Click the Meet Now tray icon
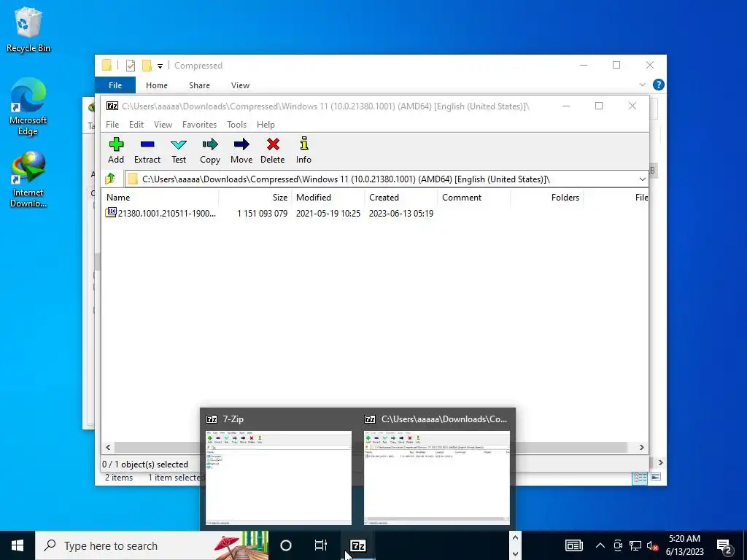747x560 pixels. click(x=618, y=545)
